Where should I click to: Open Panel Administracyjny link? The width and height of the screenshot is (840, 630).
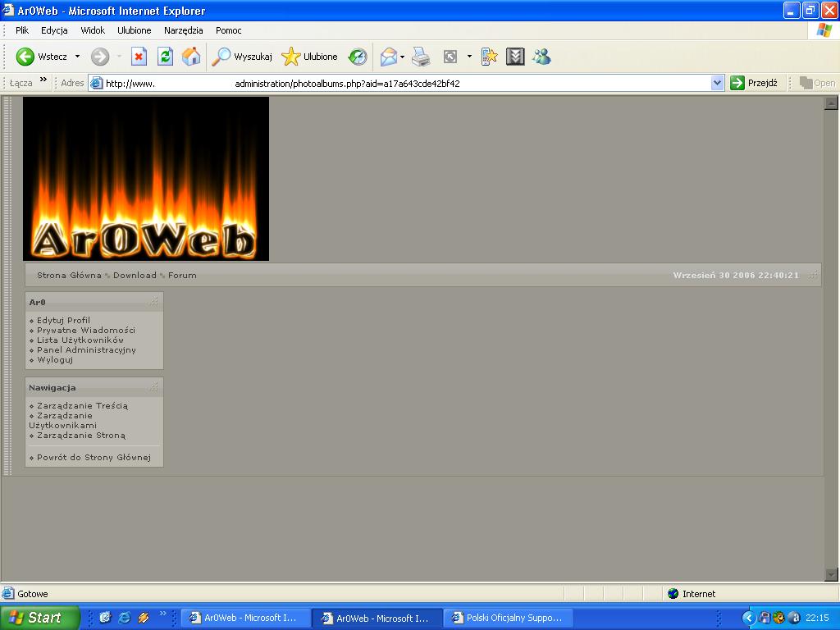pyautogui.click(x=86, y=349)
